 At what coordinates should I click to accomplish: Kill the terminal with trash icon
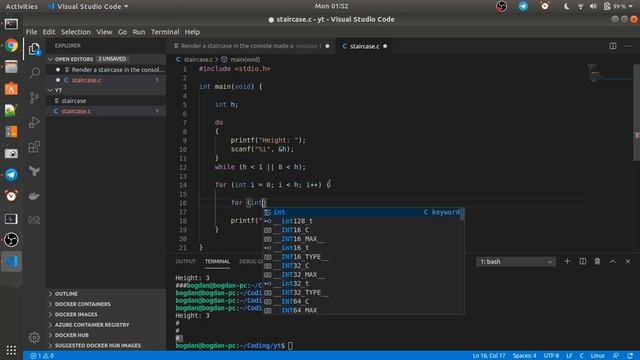597,261
